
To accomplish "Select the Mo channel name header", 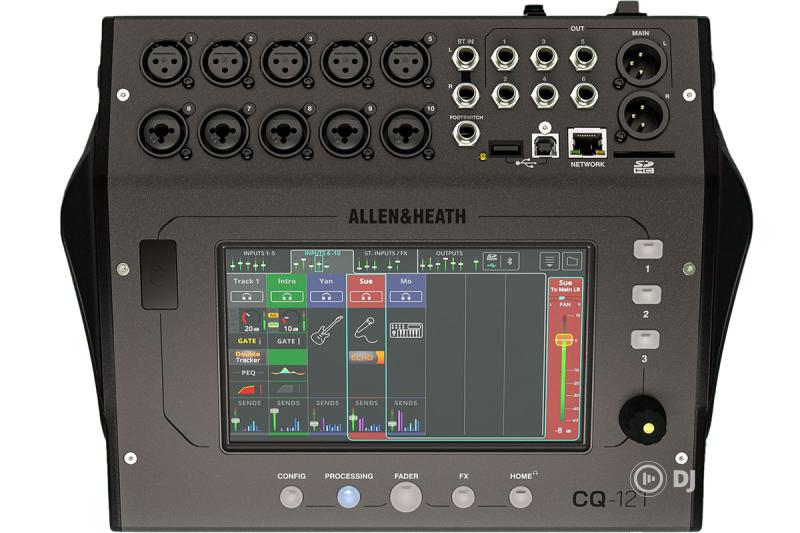I will tap(406, 281).
